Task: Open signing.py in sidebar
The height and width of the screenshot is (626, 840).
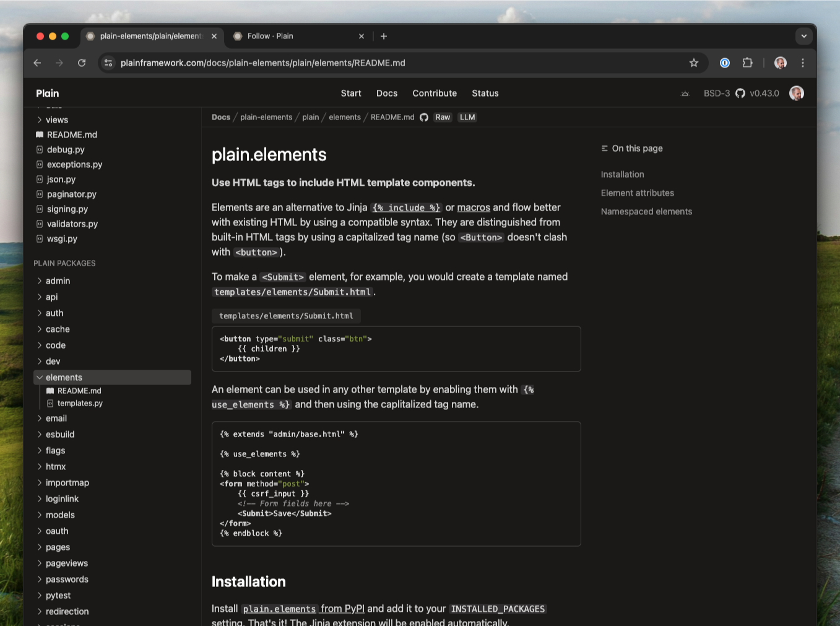Action: point(67,209)
